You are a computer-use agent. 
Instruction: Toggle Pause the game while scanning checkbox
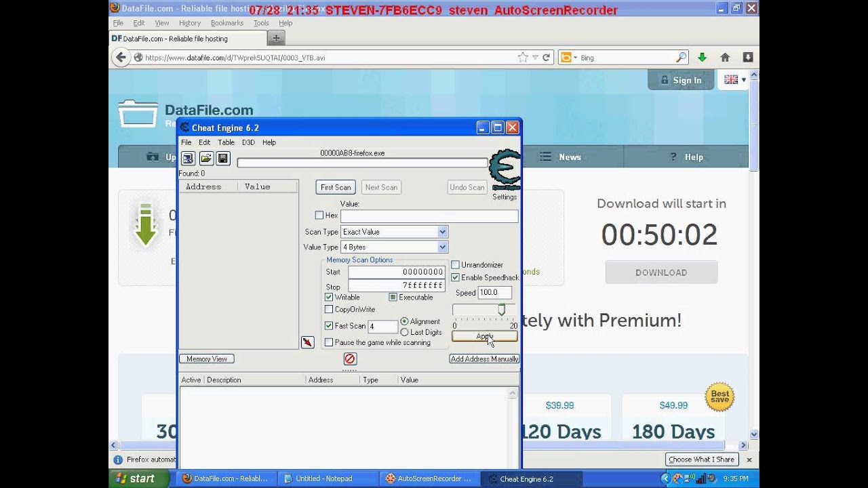pyautogui.click(x=329, y=343)
